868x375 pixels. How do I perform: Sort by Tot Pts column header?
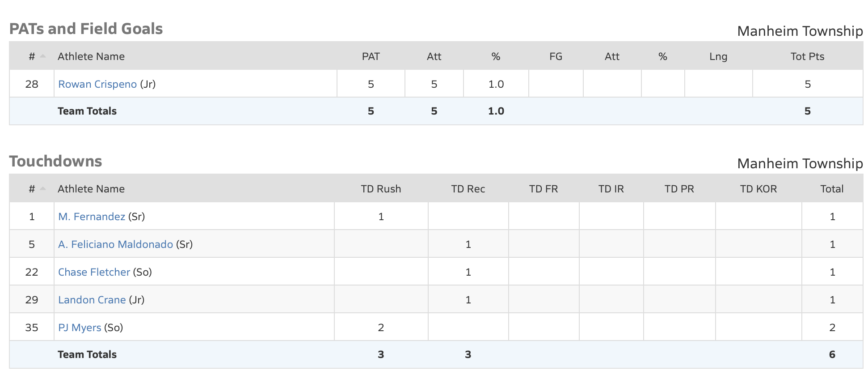click(807, 56)
